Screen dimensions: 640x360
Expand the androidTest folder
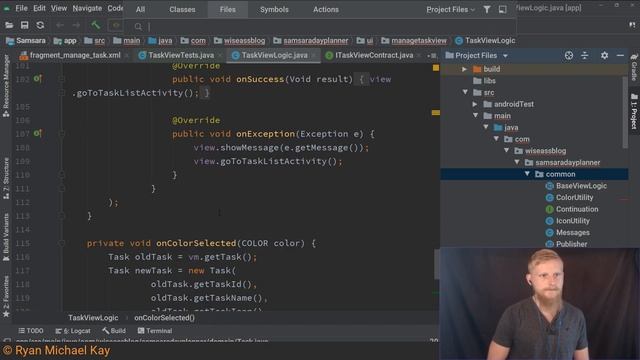click(475, 104)
